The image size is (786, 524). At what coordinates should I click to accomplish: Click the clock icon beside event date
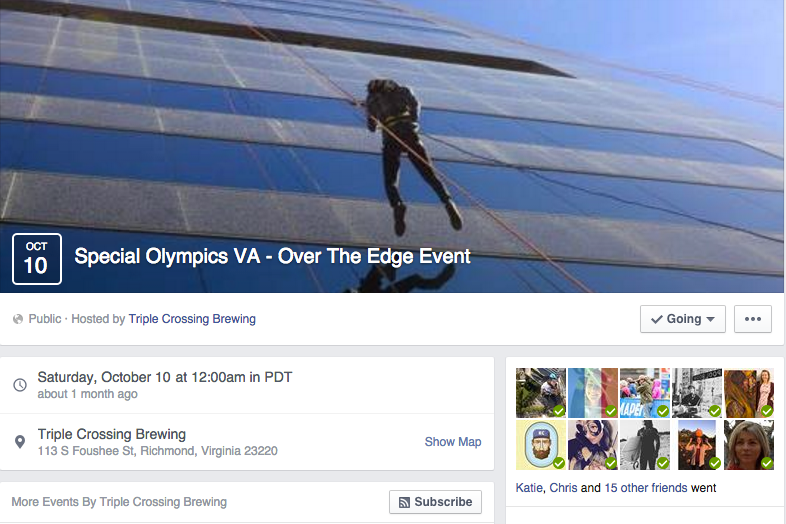[x=20, y=385]
